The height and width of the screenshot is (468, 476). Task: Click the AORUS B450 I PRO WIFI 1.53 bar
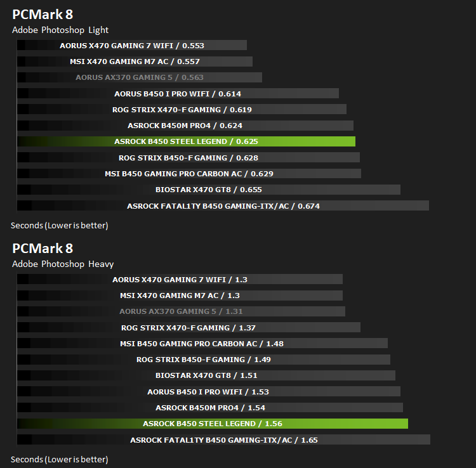(x=209, y=391)
